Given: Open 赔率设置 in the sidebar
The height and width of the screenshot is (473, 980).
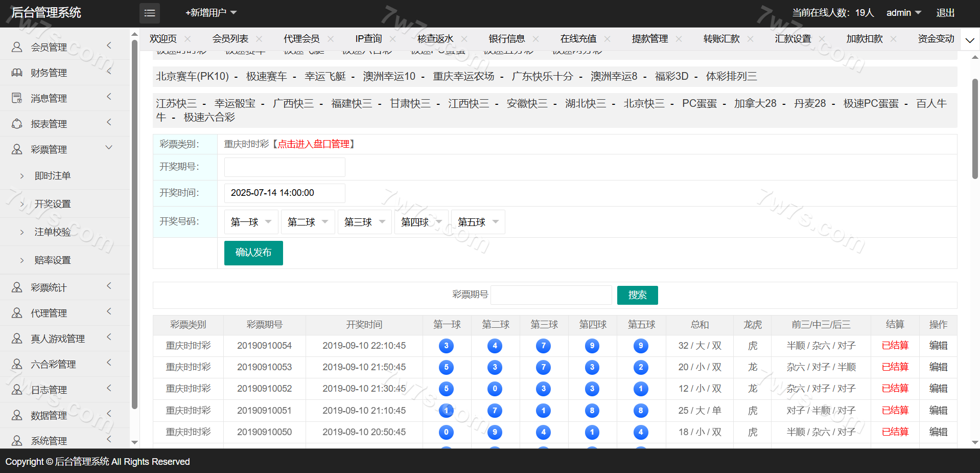Looking at the screenshot, I should click(x=53, y=260).
